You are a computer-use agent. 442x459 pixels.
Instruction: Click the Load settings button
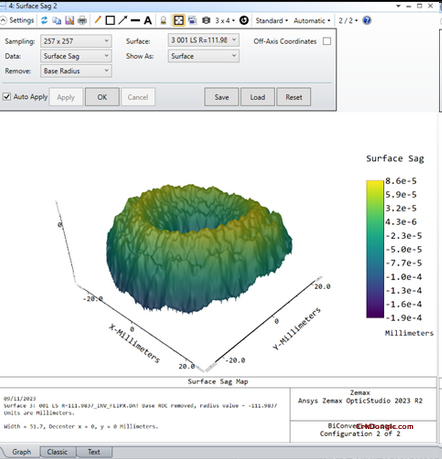click(257, 97)
